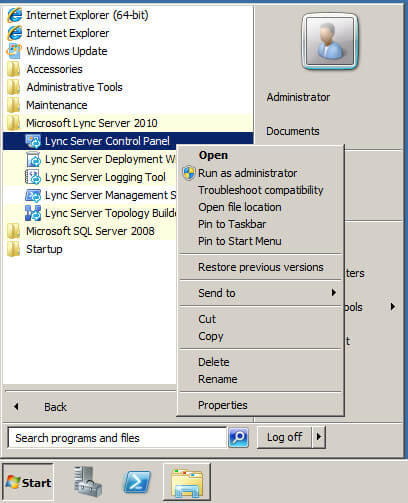The height and width of the screenshot is (503, 408).
Task: Click the Windows Update label
Action: (x=67, y=51)
